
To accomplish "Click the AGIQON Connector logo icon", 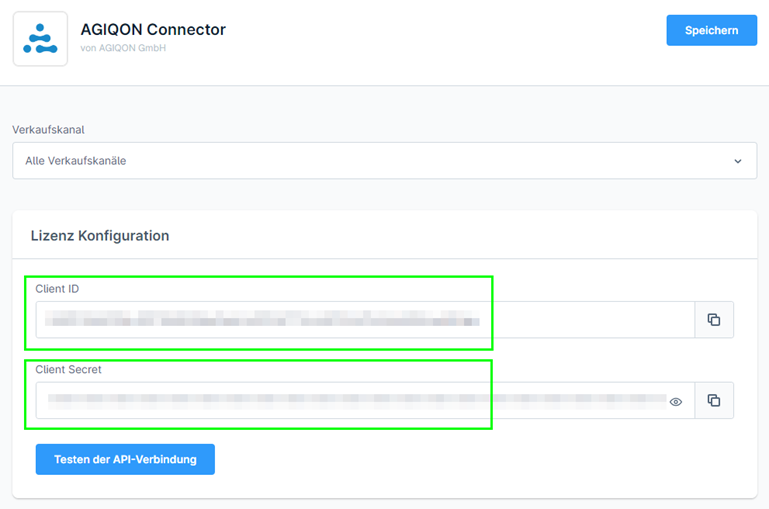I will click(x=40, y=39).
